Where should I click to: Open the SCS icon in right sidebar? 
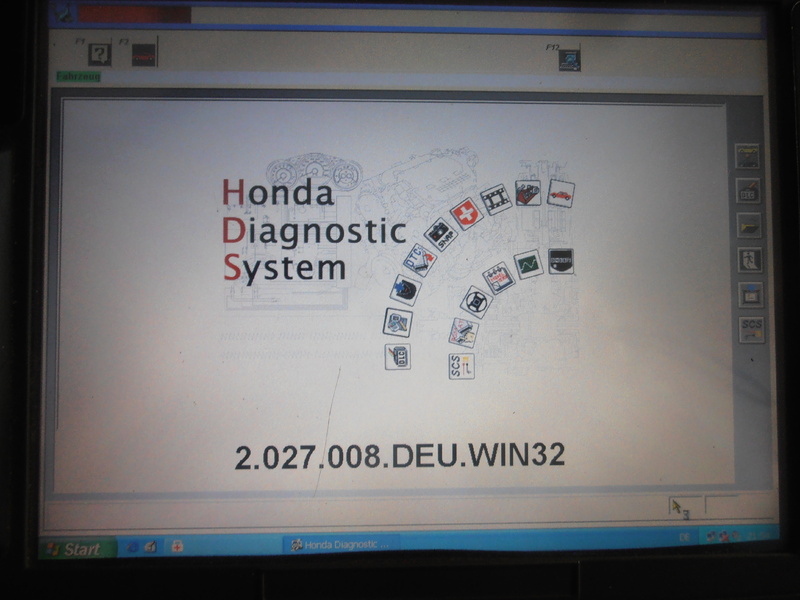point(752,330)
